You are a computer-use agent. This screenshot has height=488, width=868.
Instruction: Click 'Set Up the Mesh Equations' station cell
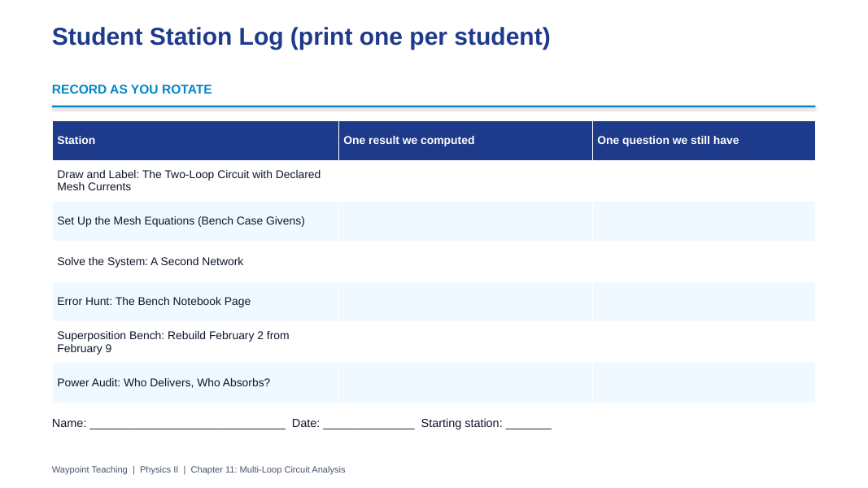(195, 221)
